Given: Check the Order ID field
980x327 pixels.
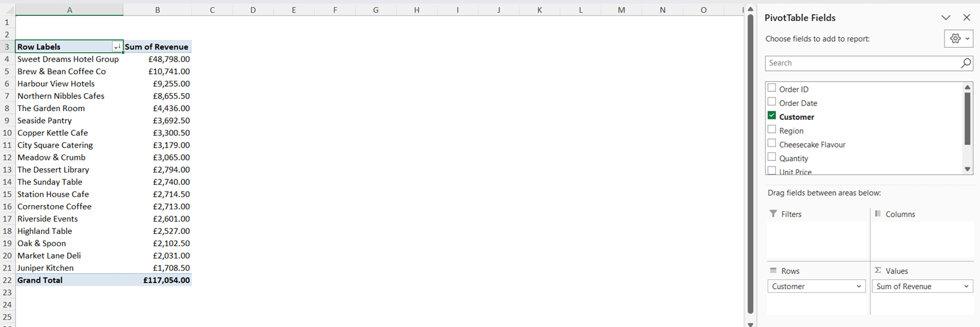Looking at the screenshot, I should click(x=772, y=88).
